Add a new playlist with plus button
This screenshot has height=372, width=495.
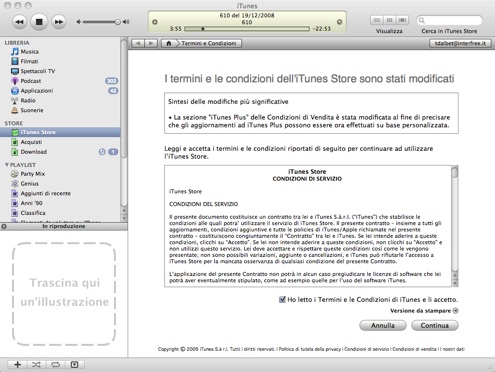(18, 365)
